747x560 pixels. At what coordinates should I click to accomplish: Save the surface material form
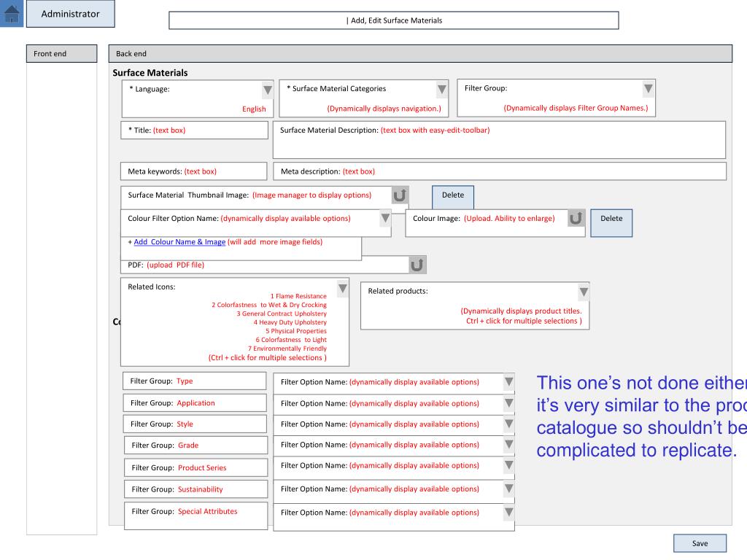(700, 543)
